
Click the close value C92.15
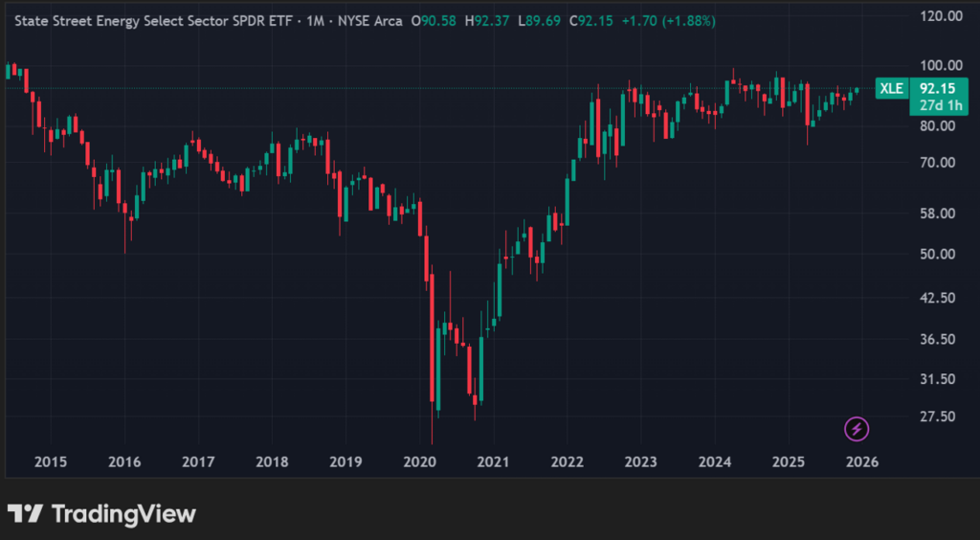tap(590, 21)
